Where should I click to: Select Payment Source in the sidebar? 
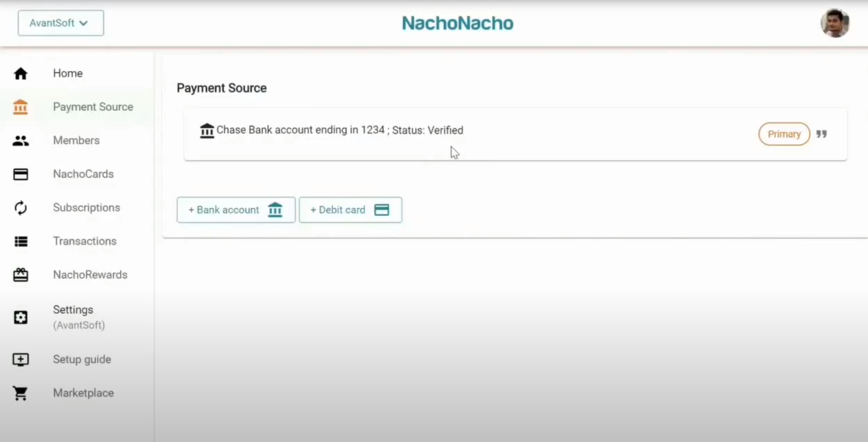[x=93, y=107]
